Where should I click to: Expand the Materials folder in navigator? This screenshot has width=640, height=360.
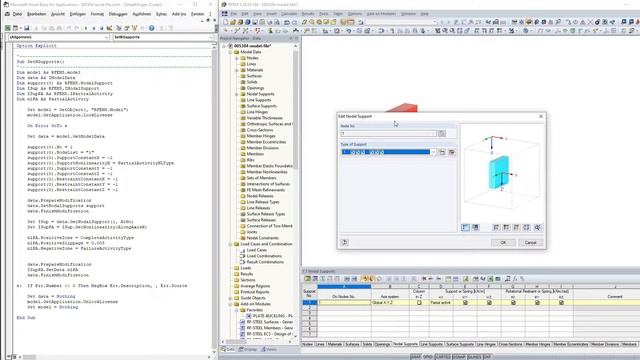pyautogui.click(x=237, y=70)
